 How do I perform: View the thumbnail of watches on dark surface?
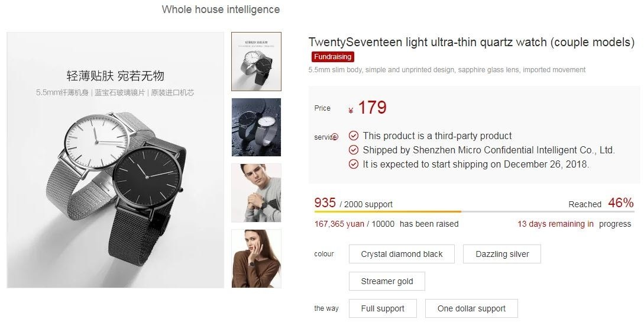256,127
